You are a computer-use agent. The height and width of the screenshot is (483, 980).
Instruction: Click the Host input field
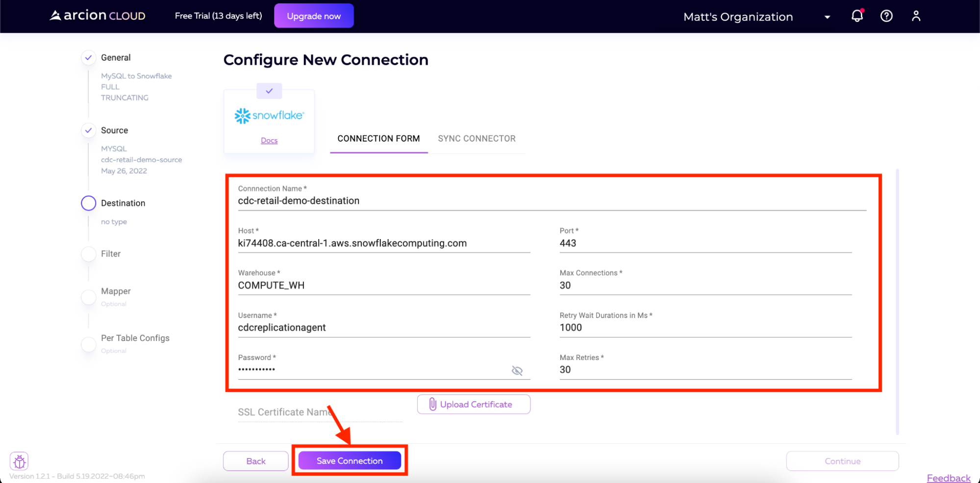[x=384, y=243]
